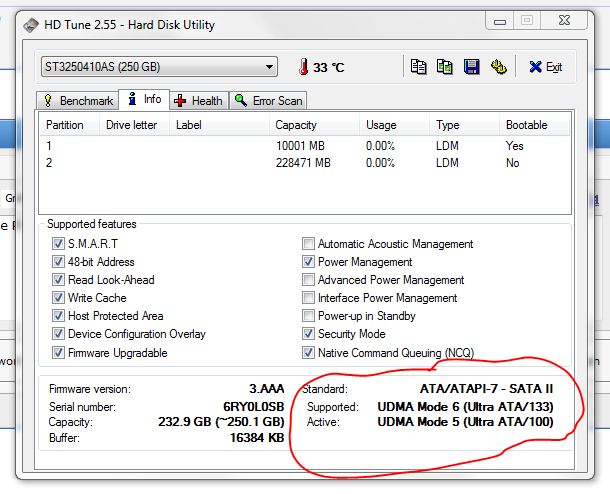The image size is (610, 494).
Task: Click the 33 °C temperature reading
Action: (x=328, y=67)
